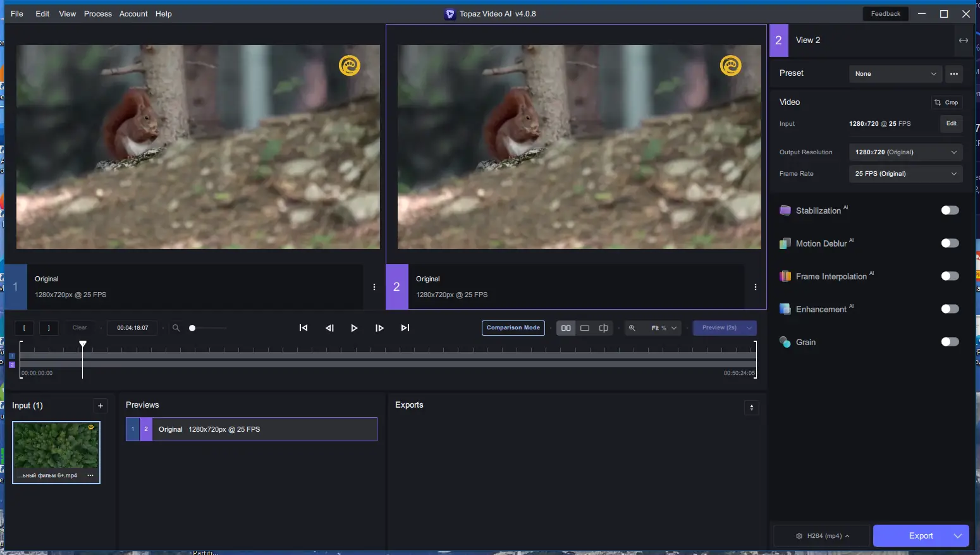980x555 pixels.
Task: Open the Process menu
Action: [x=97, y=14]
